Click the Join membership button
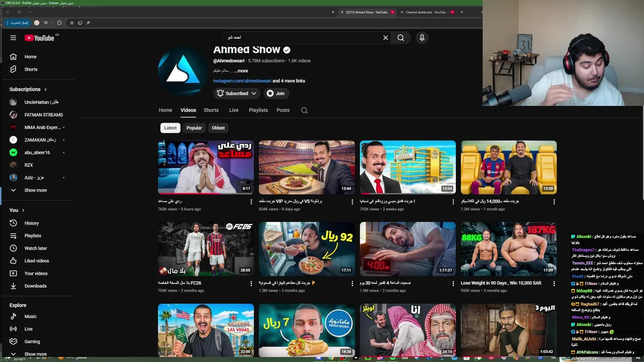This screenshot has width=644, height=362. tap(276, 94)
